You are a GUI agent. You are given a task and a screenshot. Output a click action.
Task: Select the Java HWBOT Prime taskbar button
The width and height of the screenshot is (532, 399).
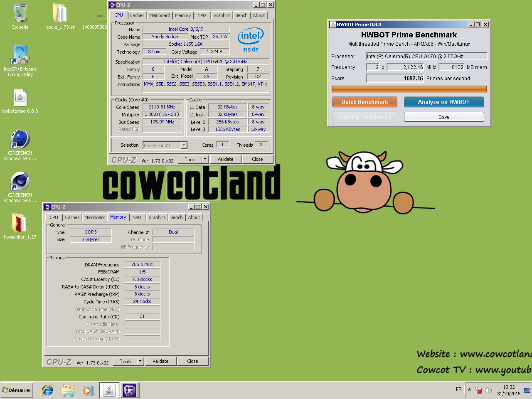(109, 390)
